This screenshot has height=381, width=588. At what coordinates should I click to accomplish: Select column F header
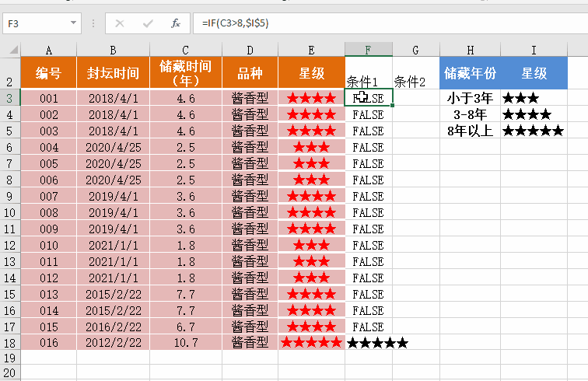(368, 50)
